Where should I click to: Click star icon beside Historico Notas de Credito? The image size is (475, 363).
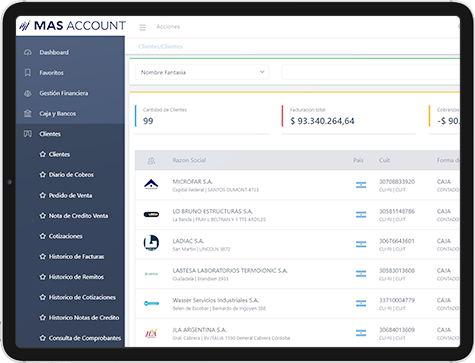point(43,318)
